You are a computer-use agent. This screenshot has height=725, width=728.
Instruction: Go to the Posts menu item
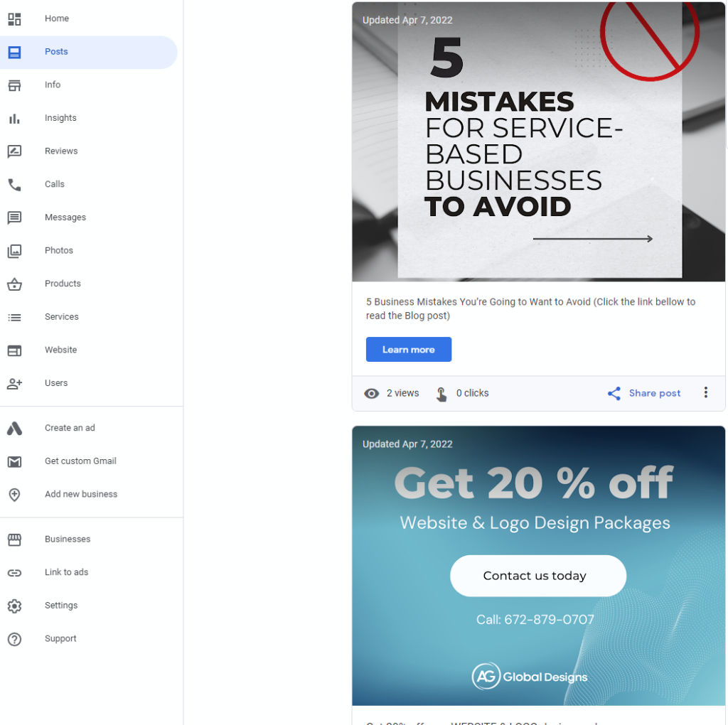coord(89,52)
